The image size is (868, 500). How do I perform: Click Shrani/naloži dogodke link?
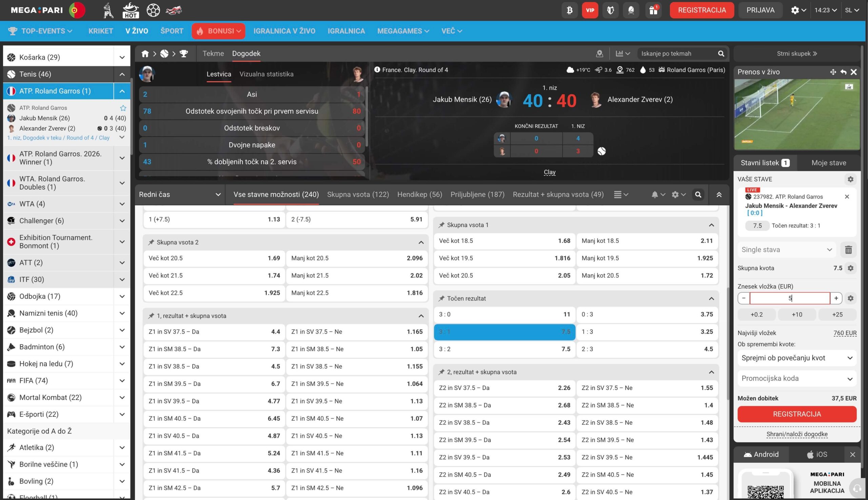[797, 434]
